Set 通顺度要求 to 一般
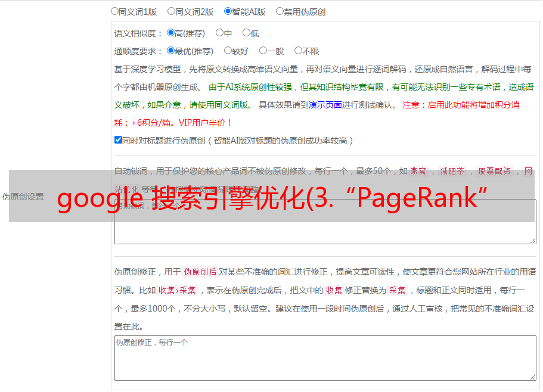This screenshot has height=392, width=543. point(263,51)
